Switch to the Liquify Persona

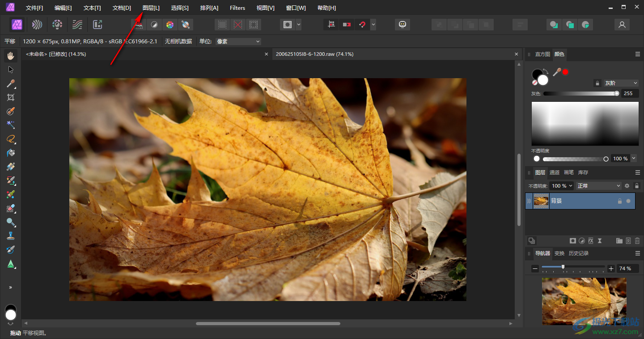[x=37, y=25]
